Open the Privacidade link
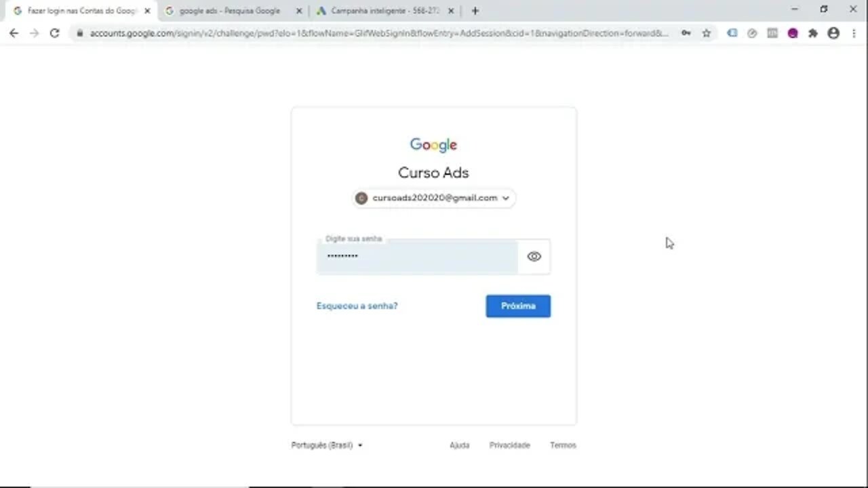This screenshot has width=868, height=488. click(509, 445)
